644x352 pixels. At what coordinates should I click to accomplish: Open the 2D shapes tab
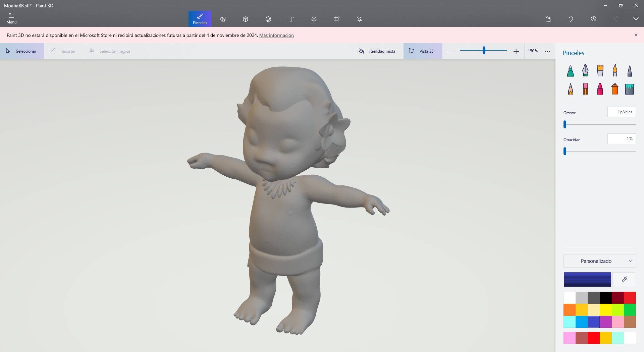(x=223, y=19)
